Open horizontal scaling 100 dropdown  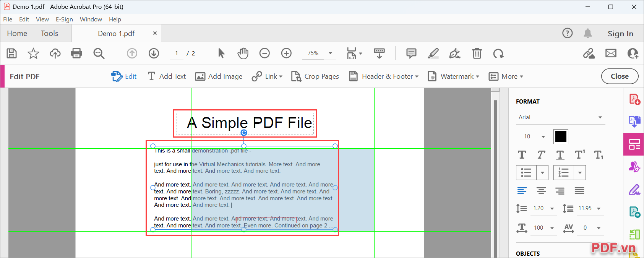click(552, 228)
